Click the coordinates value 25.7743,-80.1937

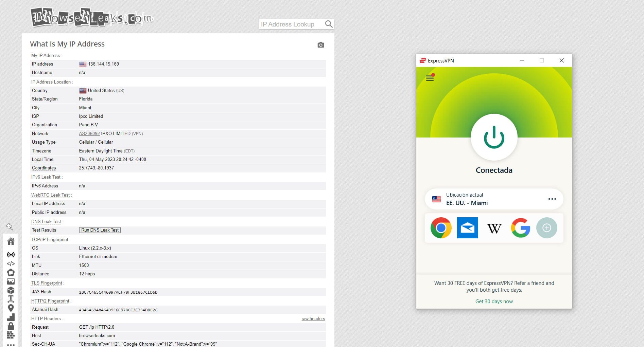pos(97,168)
